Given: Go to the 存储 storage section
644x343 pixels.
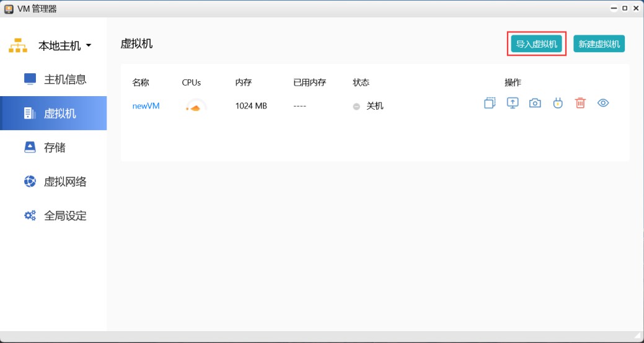Looking at the screenshot, I should click(55, 148).
